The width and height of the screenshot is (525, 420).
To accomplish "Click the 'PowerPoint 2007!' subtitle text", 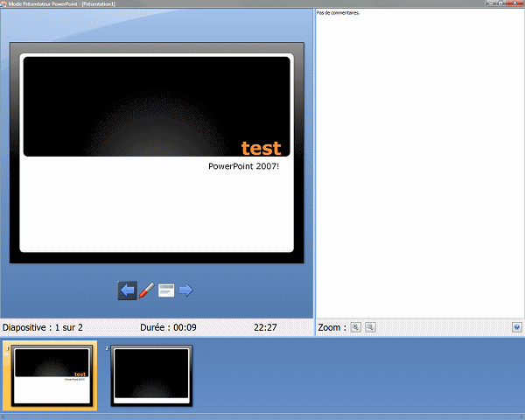I will pyautogui.click(x=243, y=165).
